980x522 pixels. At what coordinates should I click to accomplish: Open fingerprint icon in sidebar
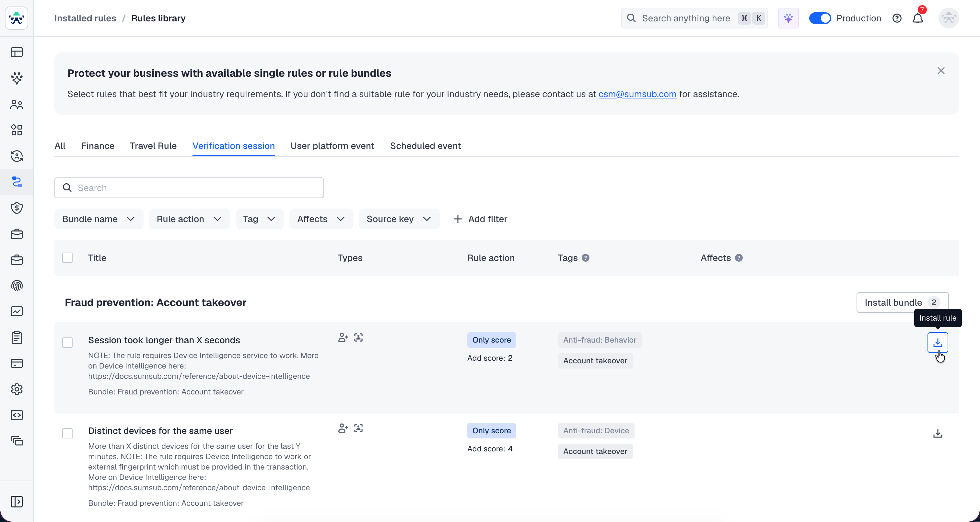[17, 286]
